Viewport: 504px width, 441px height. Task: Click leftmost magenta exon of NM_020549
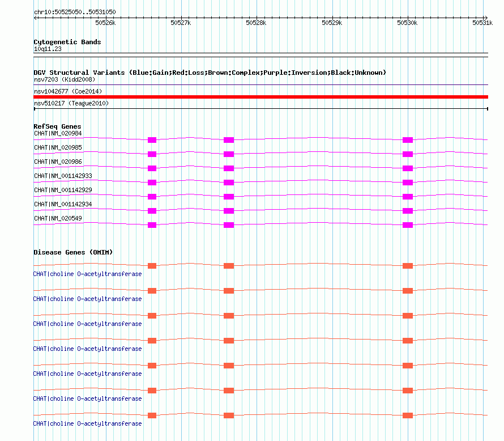(x=152, y=225)
